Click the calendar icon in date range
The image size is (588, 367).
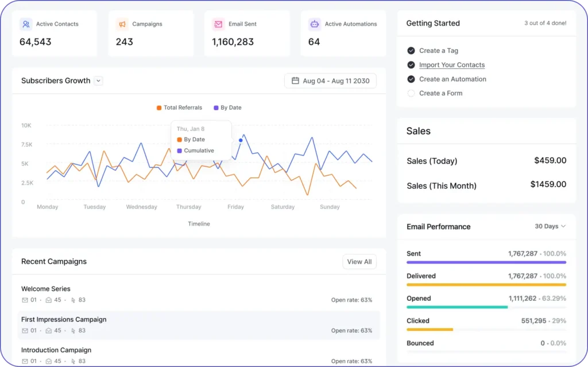296,80
